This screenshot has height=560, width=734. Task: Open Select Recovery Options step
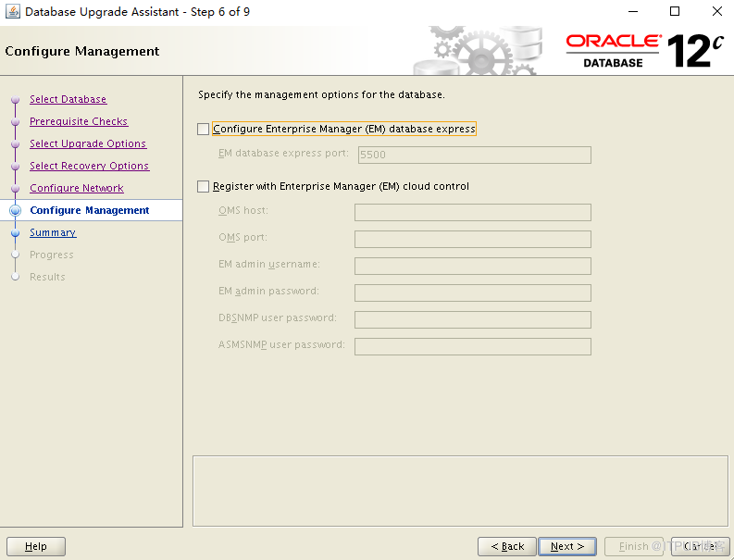tap(90, 166)
